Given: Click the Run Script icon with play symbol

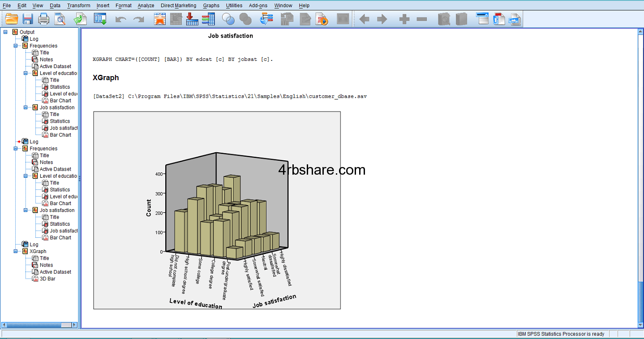Looking at the screenshot, I should pos(322,19).
